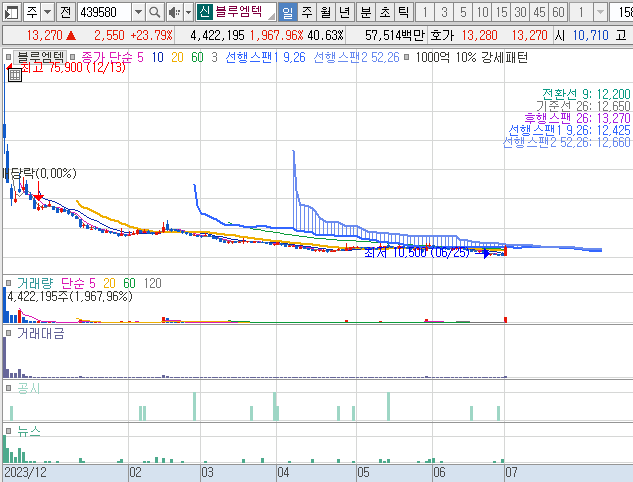The image size is (633, 482).
Task: Click the custom interval value 1 box
Action: point(581,13)
